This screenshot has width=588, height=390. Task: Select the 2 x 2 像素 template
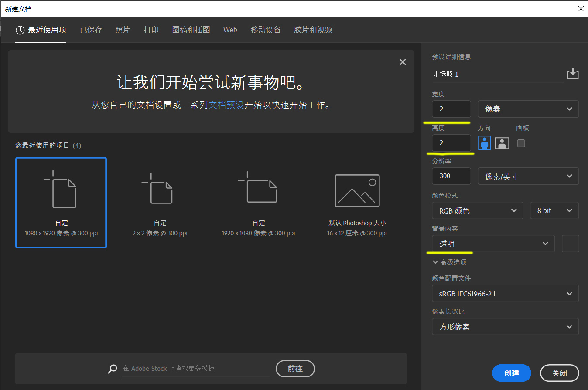[160, 203]
